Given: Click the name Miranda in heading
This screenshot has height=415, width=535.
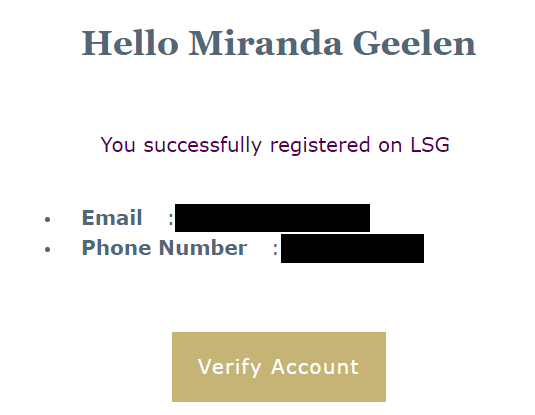Looking at the screenshot, I should pos(265,43).
